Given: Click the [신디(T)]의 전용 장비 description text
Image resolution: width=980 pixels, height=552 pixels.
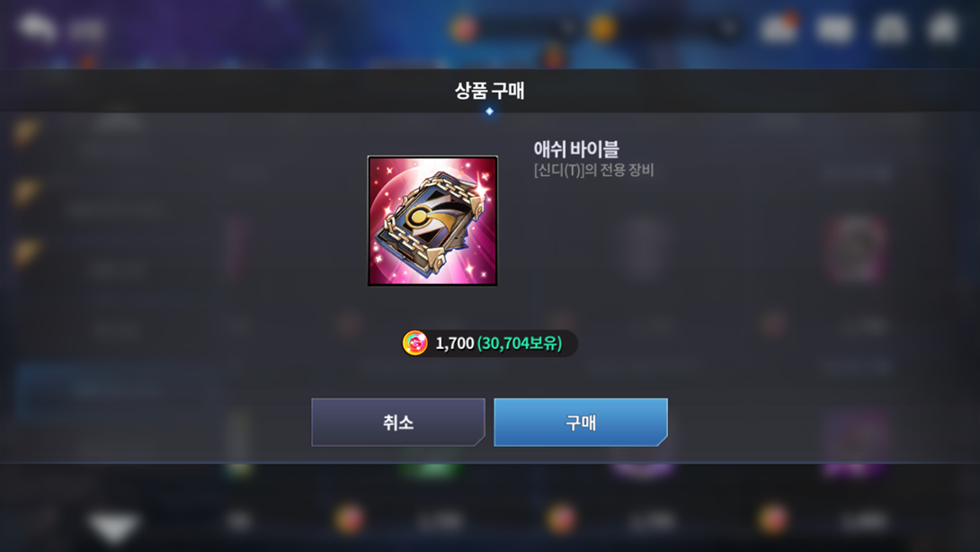Looking at the screenshot, I should click(593, 170).
